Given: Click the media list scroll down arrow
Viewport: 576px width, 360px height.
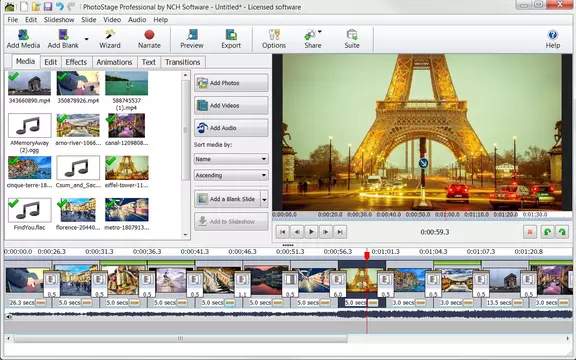Looking at the screenshot, I should [186, 234].
